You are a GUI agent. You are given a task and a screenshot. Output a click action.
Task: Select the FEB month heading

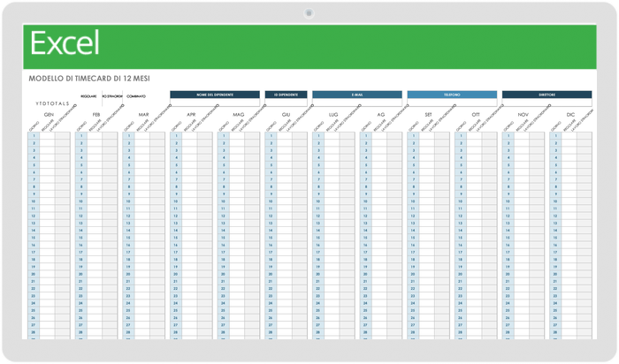pos(96,114)
